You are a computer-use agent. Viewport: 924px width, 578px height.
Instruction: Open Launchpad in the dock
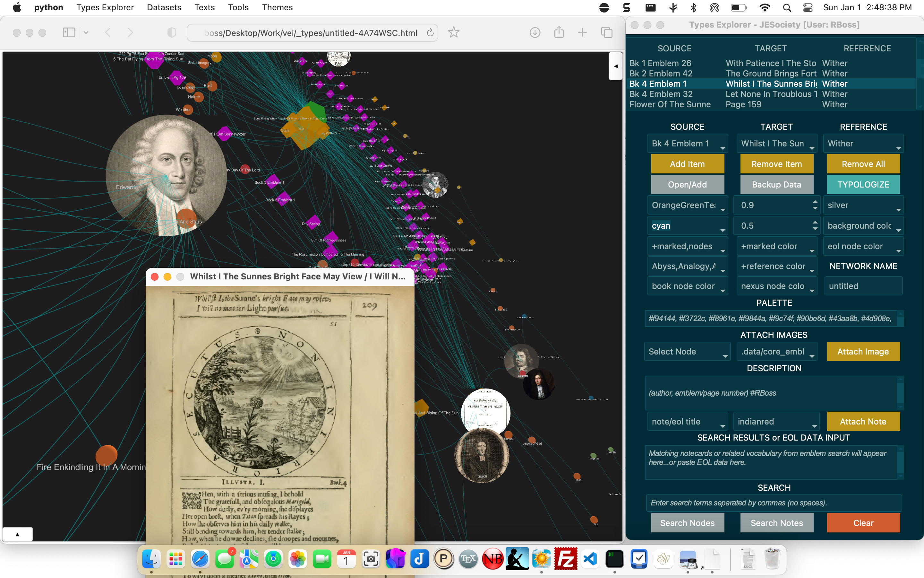pyautogui.click(x=175, y=559)
